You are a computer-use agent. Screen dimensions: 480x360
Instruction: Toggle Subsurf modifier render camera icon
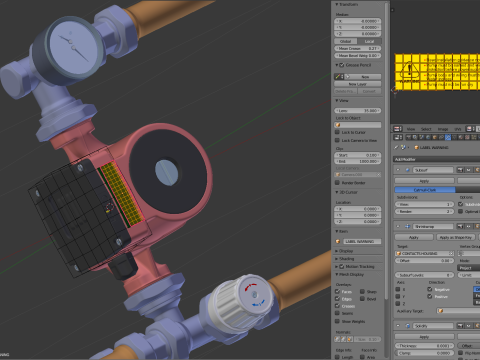point(460,170)
